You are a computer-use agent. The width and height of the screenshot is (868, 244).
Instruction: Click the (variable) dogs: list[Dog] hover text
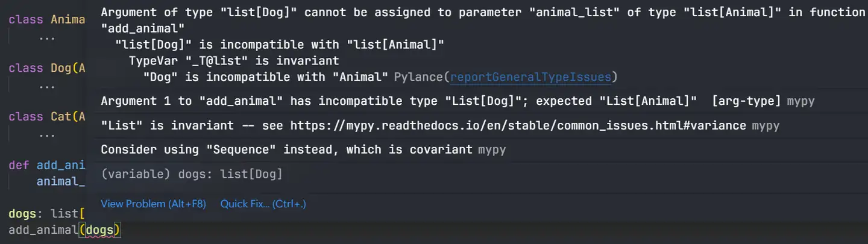(x=192, y=174)
